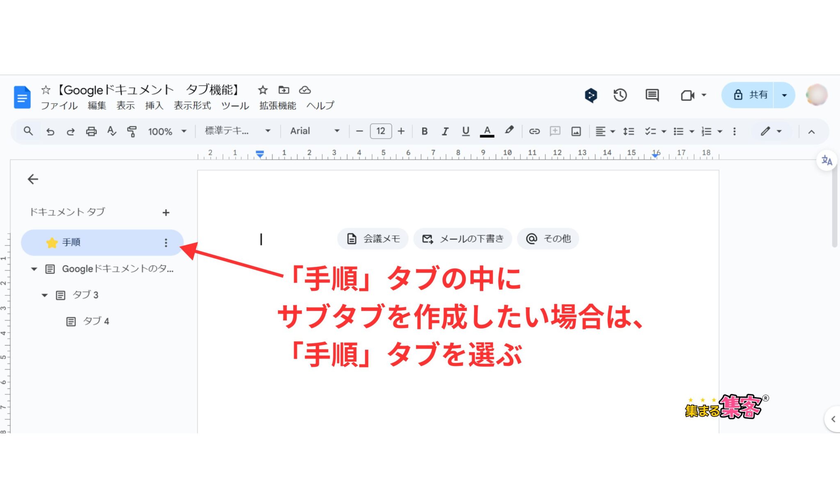Open the Arial font dropdown
This screenshot has width=840, height=504.
click(315, 131)
